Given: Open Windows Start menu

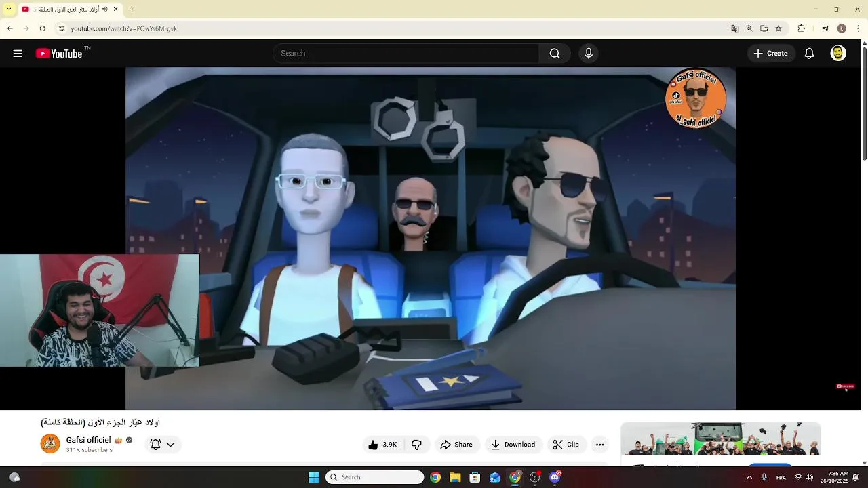Looking at the screenshot, I should point(314,477).
